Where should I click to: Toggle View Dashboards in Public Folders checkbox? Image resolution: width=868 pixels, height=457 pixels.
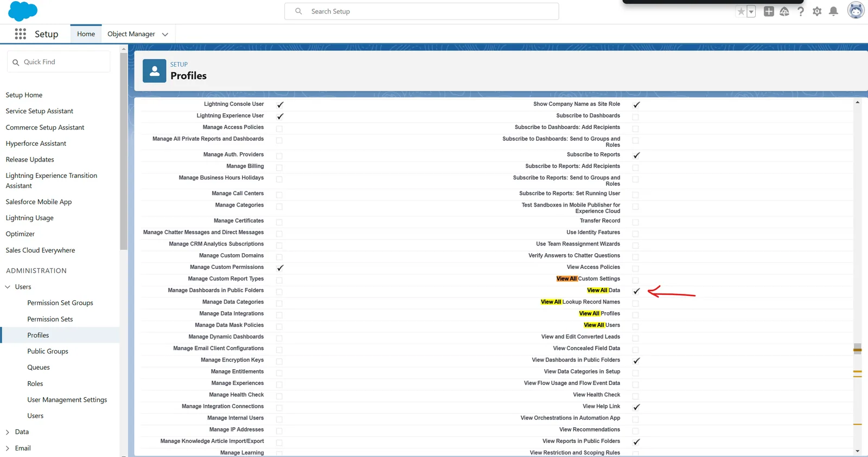pyautogui.click(x=636, y=361)
